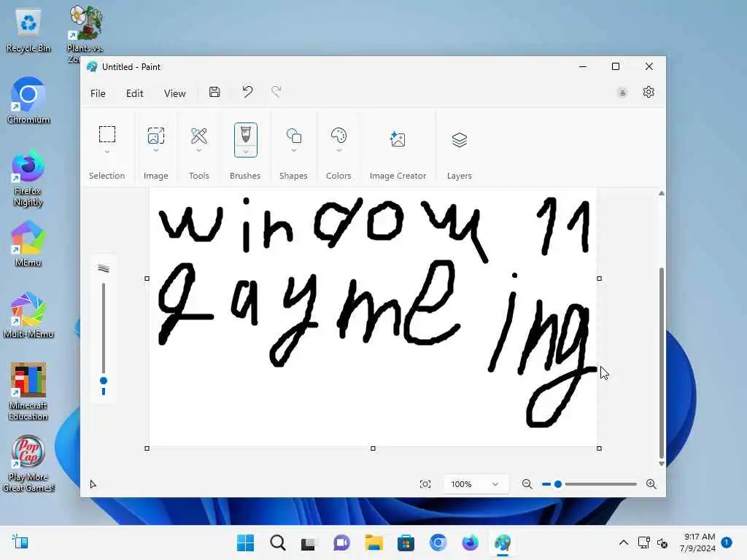Click the Redo arrow icon
Image resolution: width=747 pixels, height=560 pixels.
tap(276, 92)
